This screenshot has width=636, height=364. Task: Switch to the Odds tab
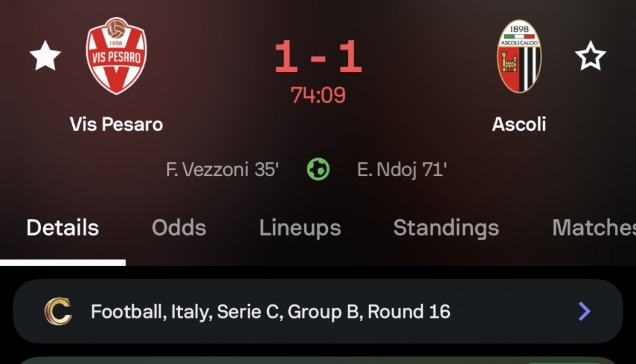pyautogui.click(x=179, y=228)
